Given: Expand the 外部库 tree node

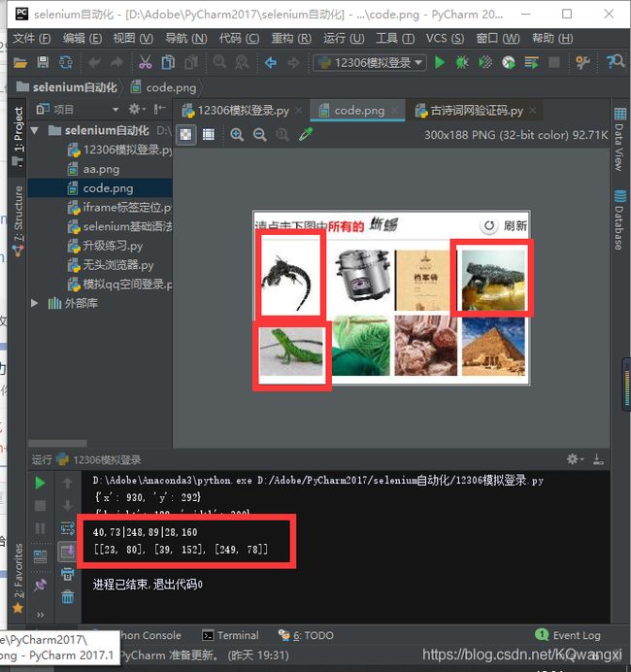Looking at the screenshot, I should (x=36, y=303).
